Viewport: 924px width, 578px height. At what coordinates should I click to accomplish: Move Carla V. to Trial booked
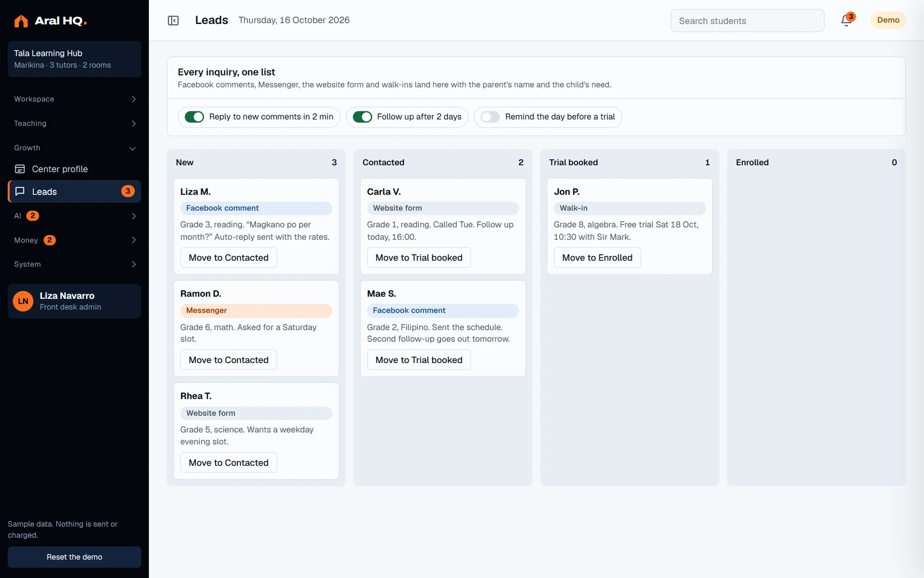(x=419, y=257)
